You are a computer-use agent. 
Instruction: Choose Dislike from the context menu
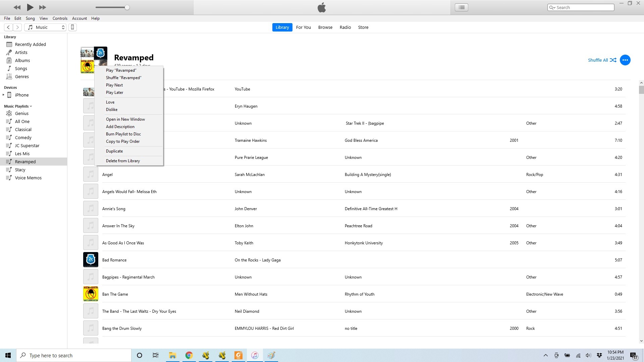coord(112,110)
